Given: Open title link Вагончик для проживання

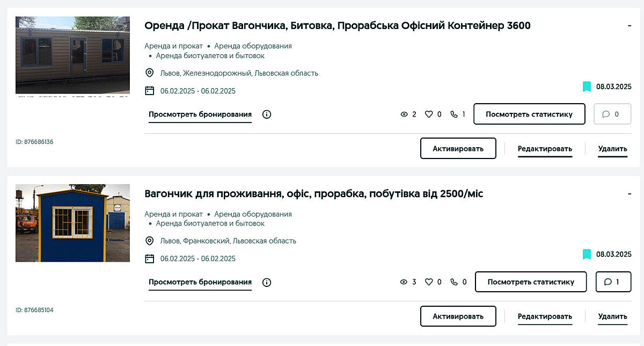Looking at the screenshot, I should [314, 194].
